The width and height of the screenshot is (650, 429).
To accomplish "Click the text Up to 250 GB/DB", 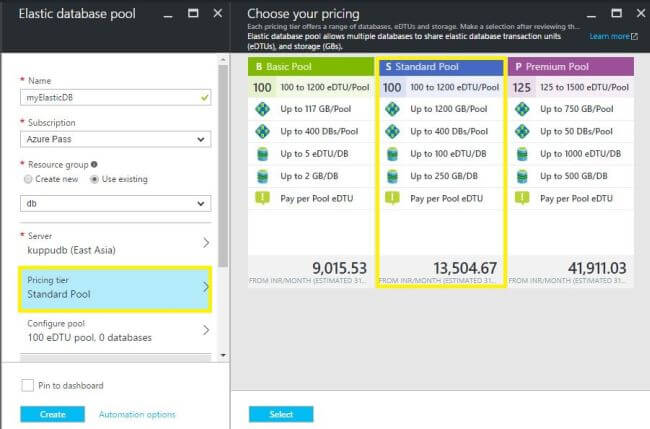I will tap(444, 176).
